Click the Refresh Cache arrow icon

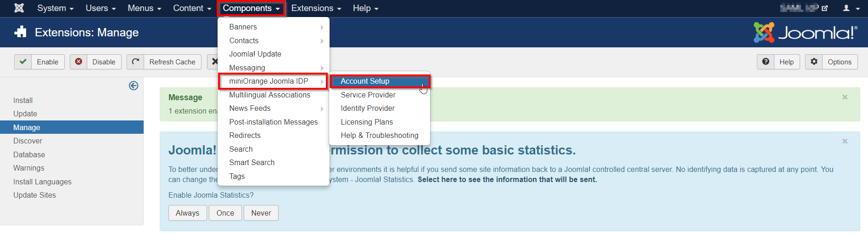pos(135,62)
